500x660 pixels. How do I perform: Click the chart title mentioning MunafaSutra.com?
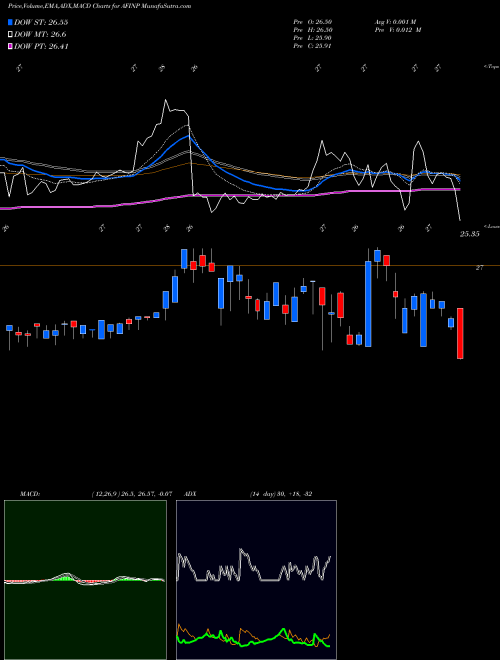[x=99, y=6]
